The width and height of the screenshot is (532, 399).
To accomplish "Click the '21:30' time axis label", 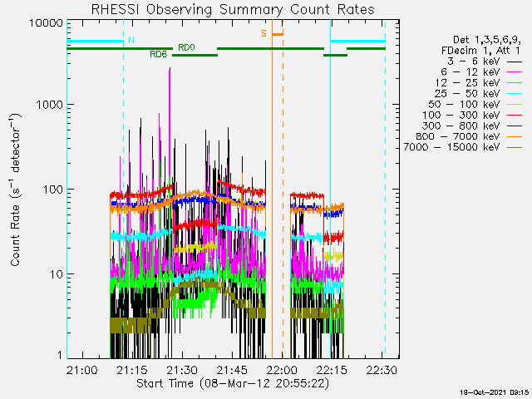I will (182, 370).
